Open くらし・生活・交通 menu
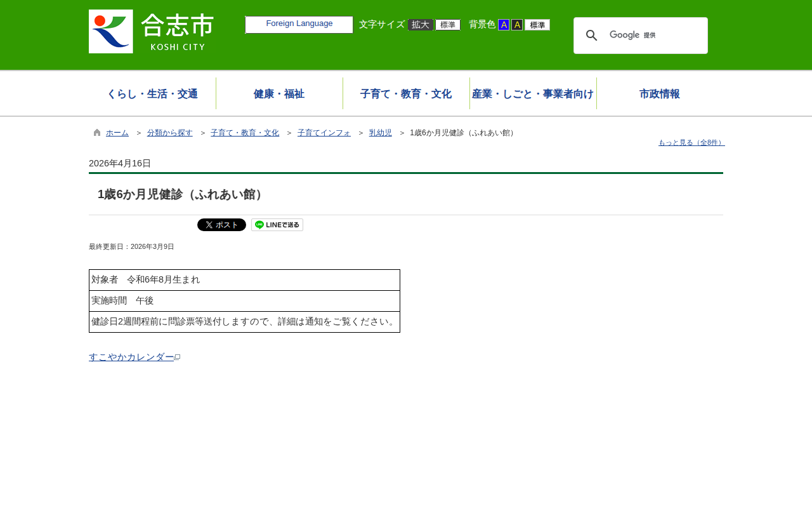The height and width of the screenshot is (508, 812). coord(152,94)
